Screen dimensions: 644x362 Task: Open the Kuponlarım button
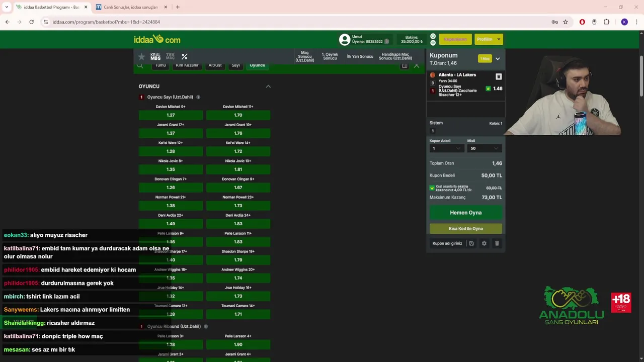455,39
